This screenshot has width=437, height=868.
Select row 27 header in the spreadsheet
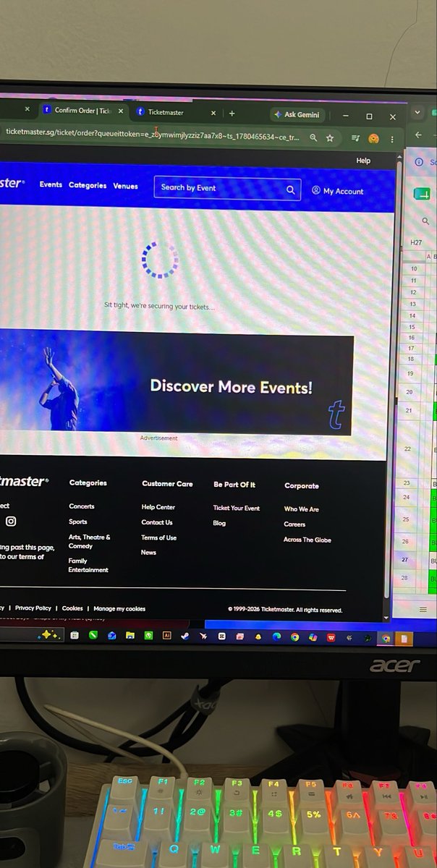[x=405, y=560]
